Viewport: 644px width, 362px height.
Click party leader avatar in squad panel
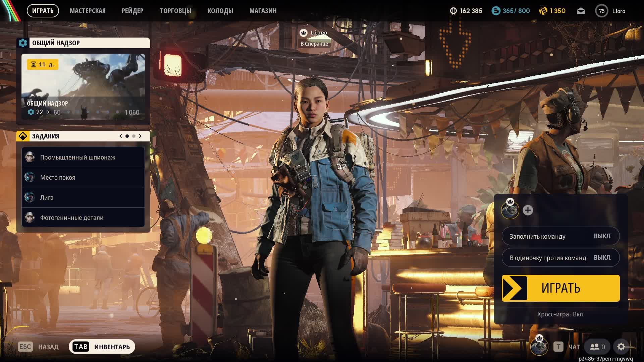(510, 210)
